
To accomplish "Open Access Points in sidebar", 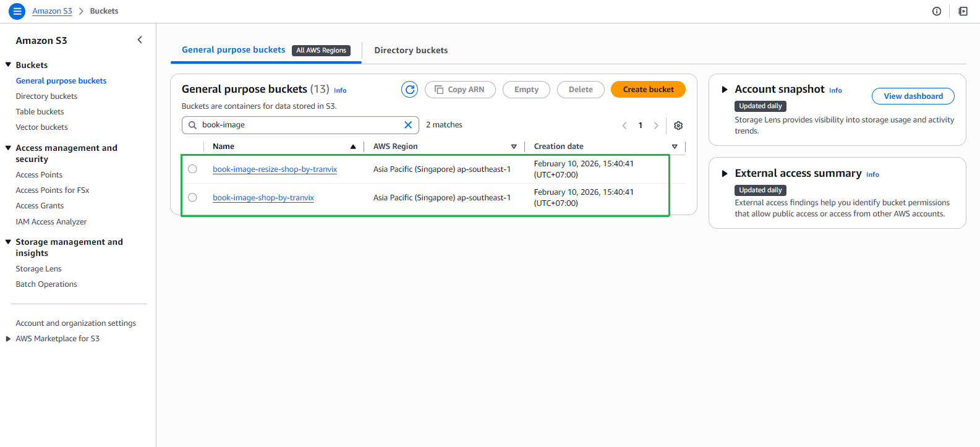I will point(39,175).
